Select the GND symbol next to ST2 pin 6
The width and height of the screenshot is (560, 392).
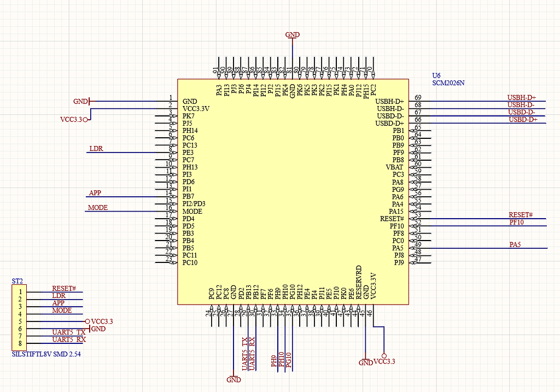click(96, 329)
